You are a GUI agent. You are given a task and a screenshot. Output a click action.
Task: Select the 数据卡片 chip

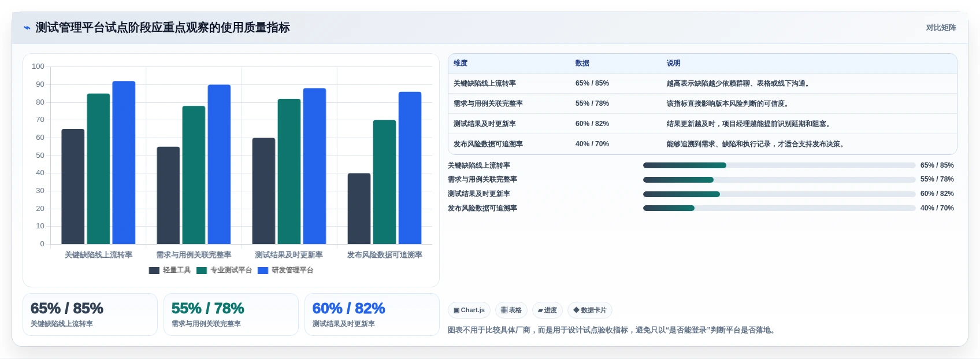pos(590,310)
